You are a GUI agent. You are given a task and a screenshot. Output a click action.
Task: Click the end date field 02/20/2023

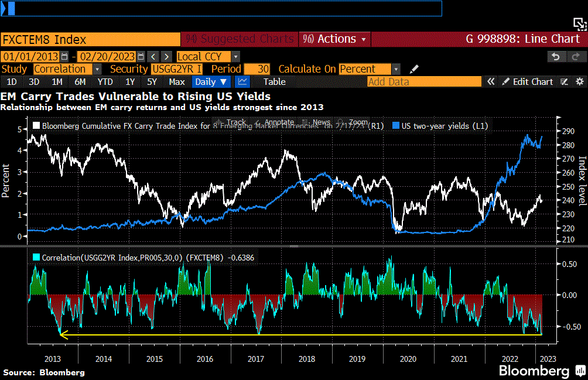(x=107, y=57)
